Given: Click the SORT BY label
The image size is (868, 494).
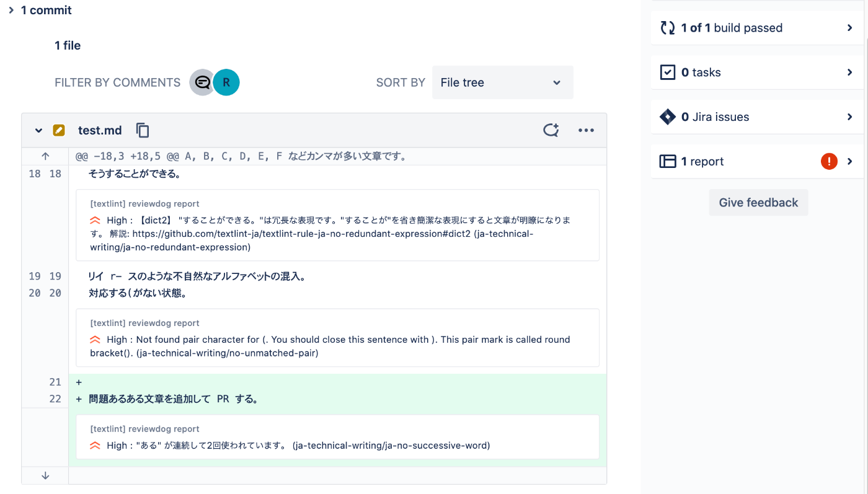Looking at the screenshot, I should click(x=401, y=82).
